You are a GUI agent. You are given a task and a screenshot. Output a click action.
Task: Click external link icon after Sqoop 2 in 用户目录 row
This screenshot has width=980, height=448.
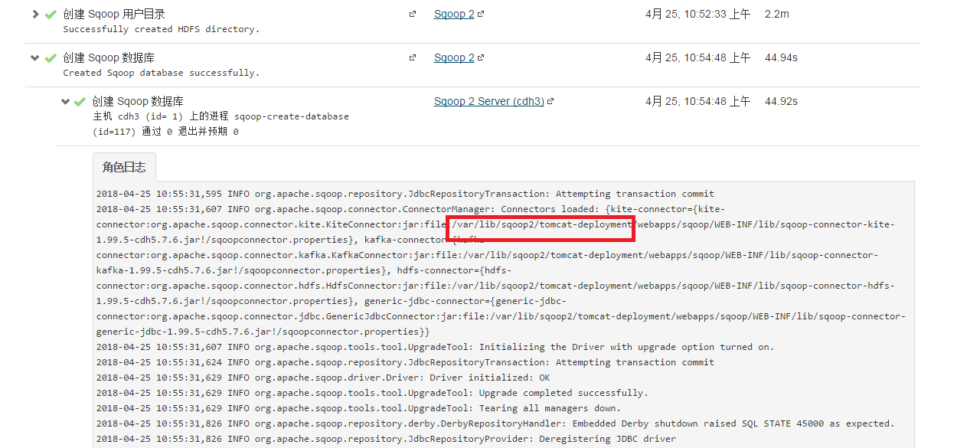[481, 14]
